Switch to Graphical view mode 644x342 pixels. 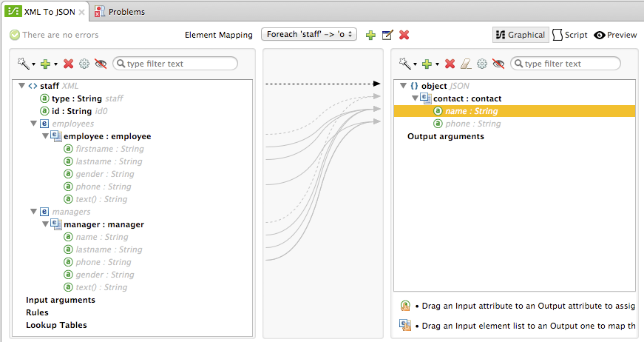(x=521, y=35)
